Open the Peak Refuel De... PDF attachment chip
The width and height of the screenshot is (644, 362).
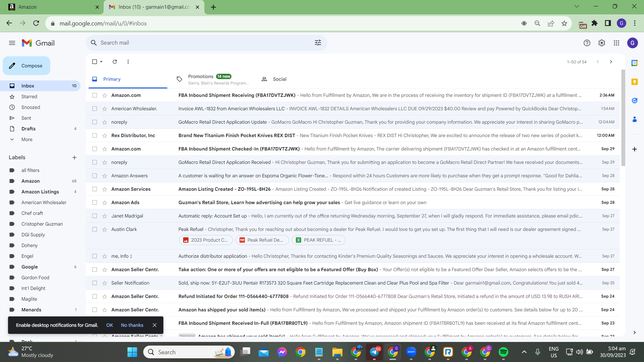(262, 240)
